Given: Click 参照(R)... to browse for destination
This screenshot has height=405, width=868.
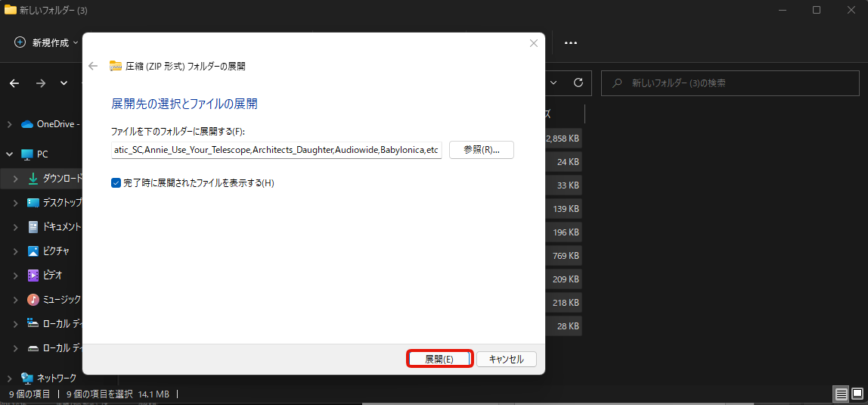Looking at the screenshot, I should point(482,150).
